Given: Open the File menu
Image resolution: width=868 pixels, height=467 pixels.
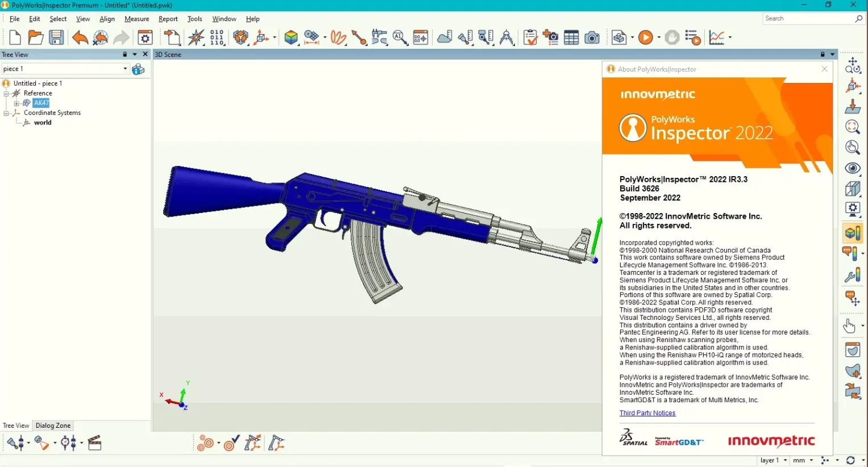Looking at the screenshot, I should click(x=15, y=19).
